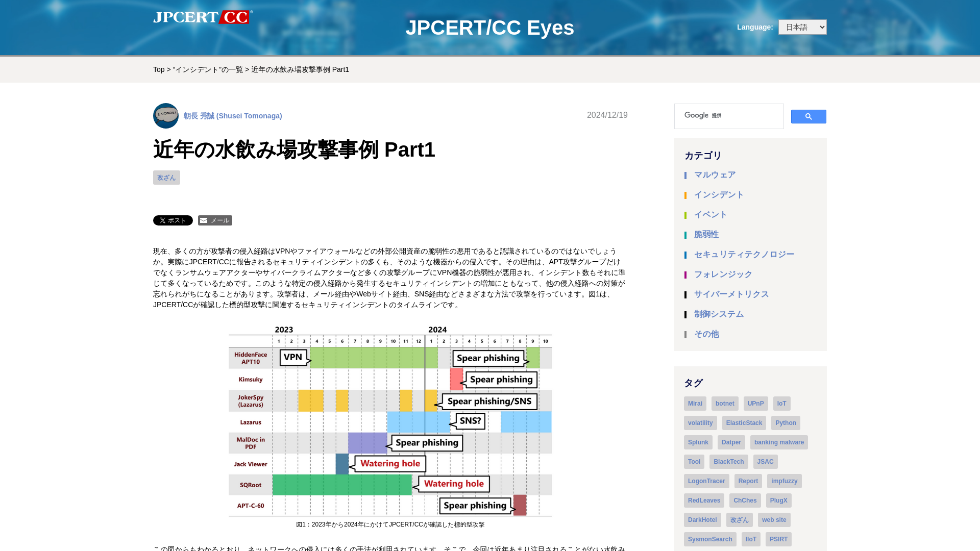This screenshot has height=551, width=980.
Task: Select the botnet tag
Action: (725, 404)
